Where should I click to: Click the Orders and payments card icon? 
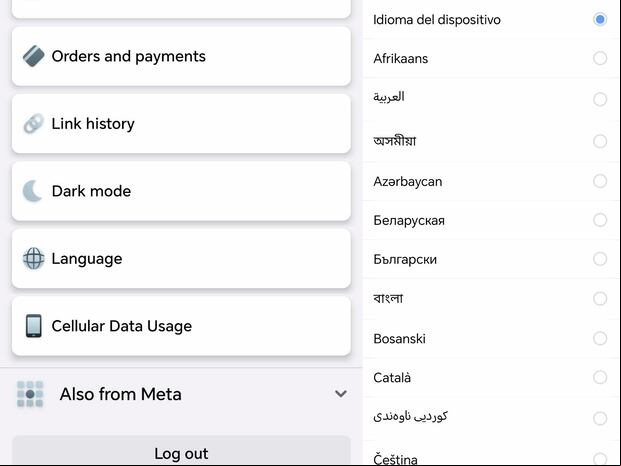pos(34,56)
